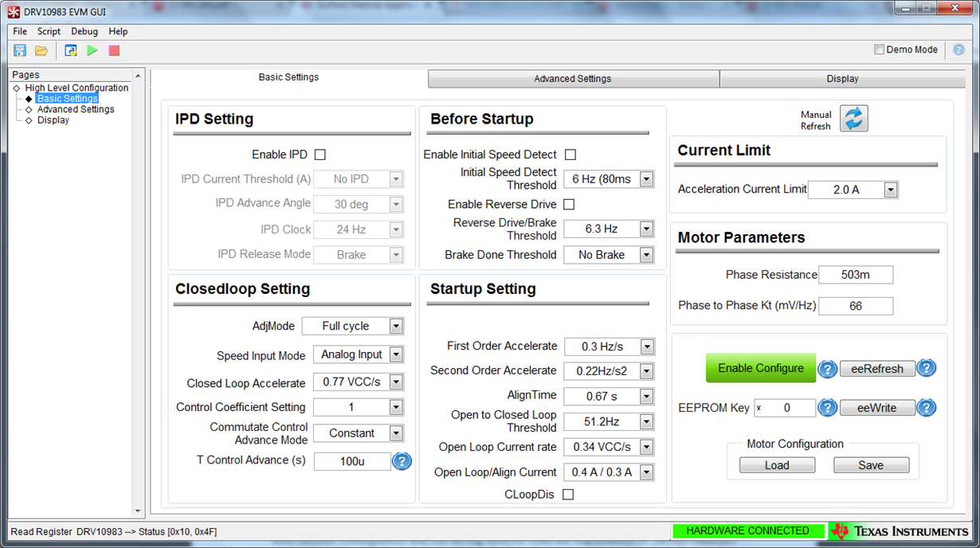This screenshot has height=548, width=980.
Task: Click the eeWrite button
Action: tap(877, 408)
